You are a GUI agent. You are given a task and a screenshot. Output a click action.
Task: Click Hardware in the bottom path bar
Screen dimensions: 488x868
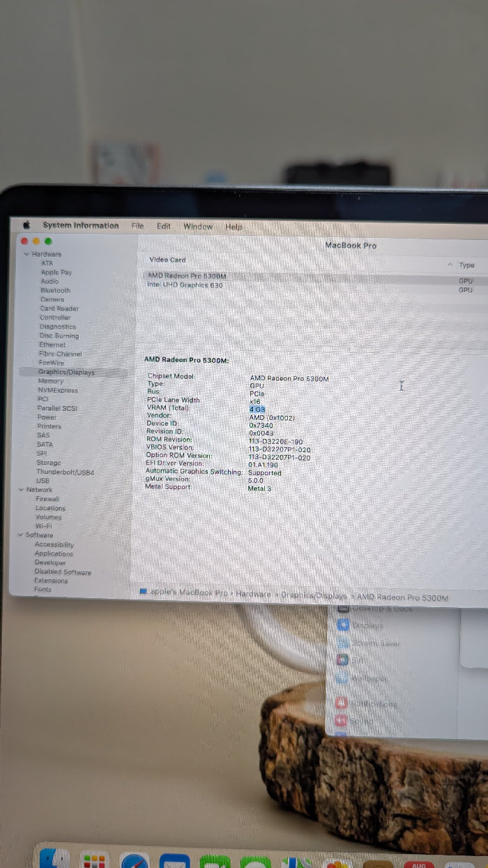252,594
